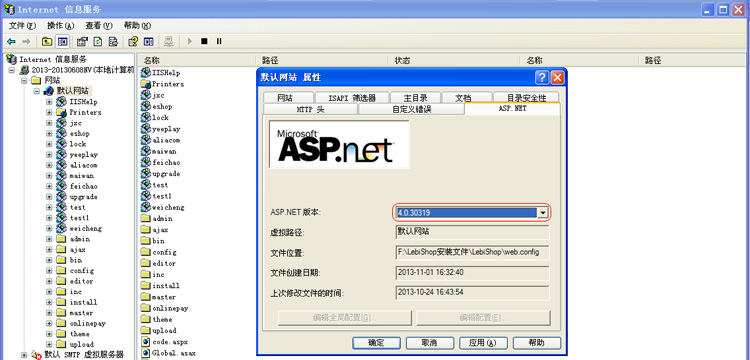
Task: Click the theme folder icon in tree
Action: [x=61, y=334]
